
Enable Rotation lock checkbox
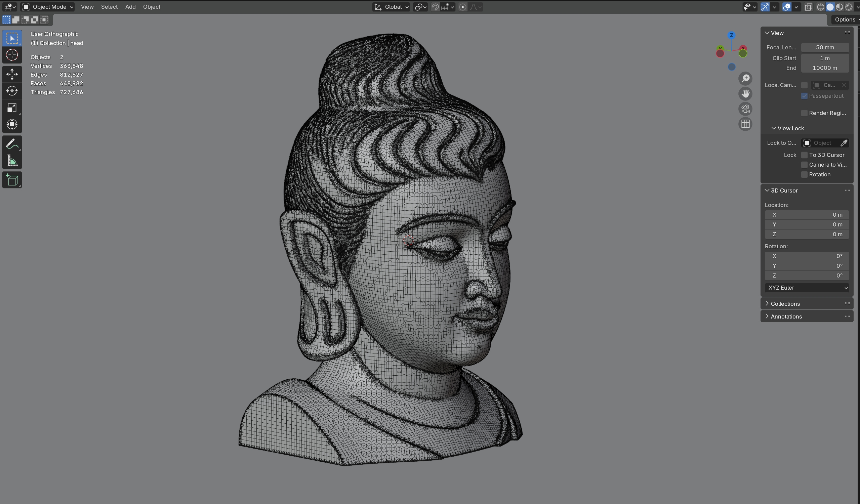coord(804,174)
